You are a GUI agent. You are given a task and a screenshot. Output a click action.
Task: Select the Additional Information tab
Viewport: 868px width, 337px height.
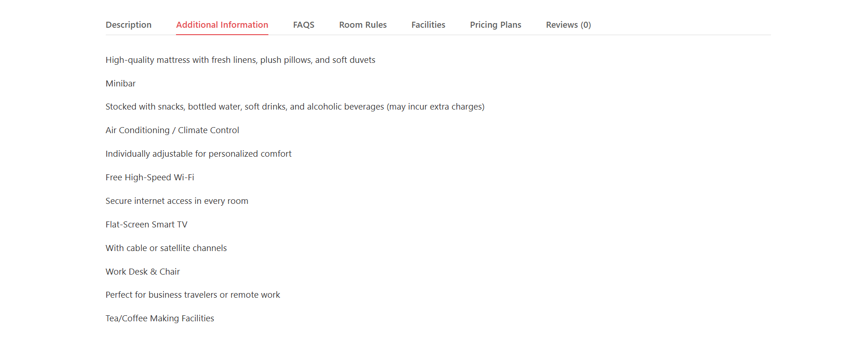(222, 25)
